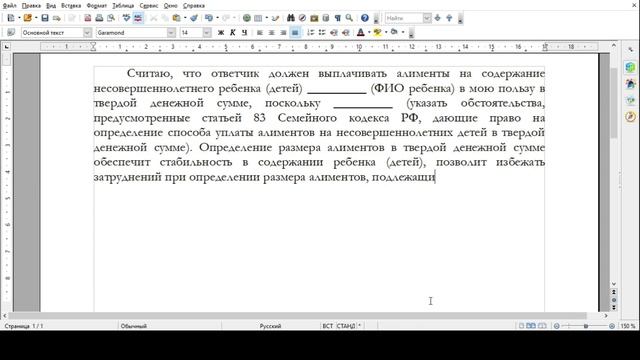Open the Gallery icon in the toolbar

314,18
